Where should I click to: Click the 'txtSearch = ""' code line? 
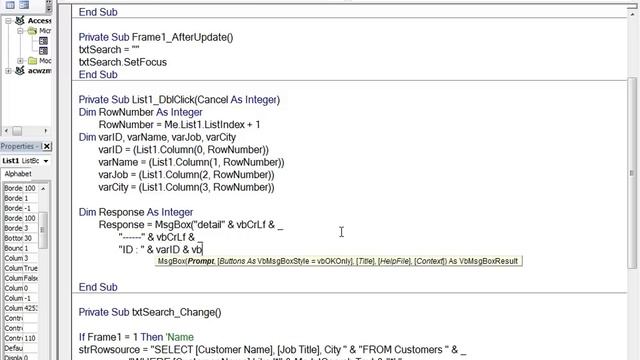[109, 50]
